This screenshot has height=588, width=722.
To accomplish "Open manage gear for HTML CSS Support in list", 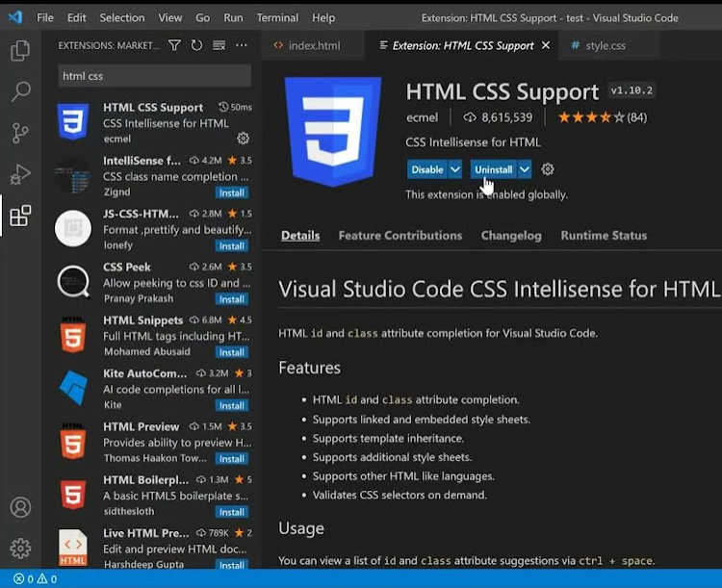I will [x=243, y=139].
